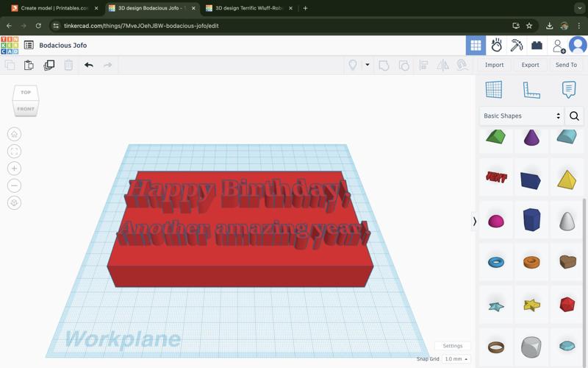Click the Align tool icon
This screenshot has height=368, width=588.
pos(423,66)
